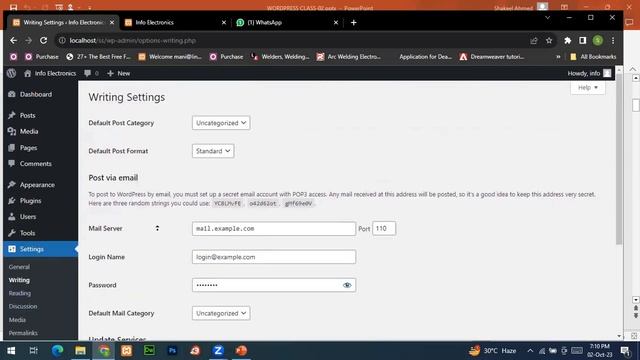The height and width of the screenshot is (360, 640).
Task: Open Default Mail Category dropdown
Action: click(x=221, y=313)
